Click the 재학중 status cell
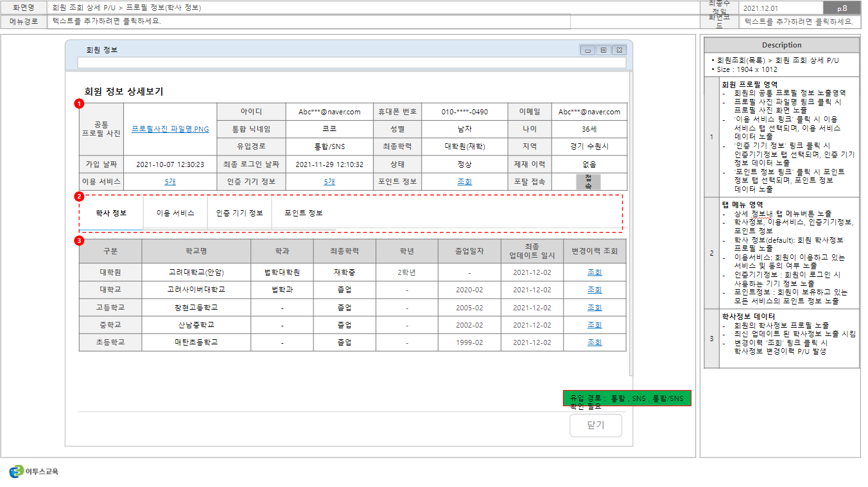868x487 pixels. 345,272
